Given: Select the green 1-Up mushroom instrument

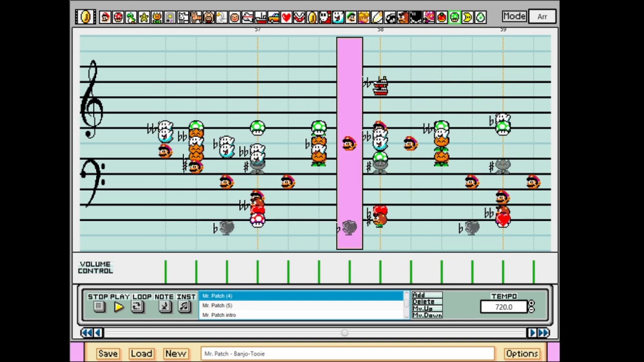Looking at the screenshot, I should (454, 17).
